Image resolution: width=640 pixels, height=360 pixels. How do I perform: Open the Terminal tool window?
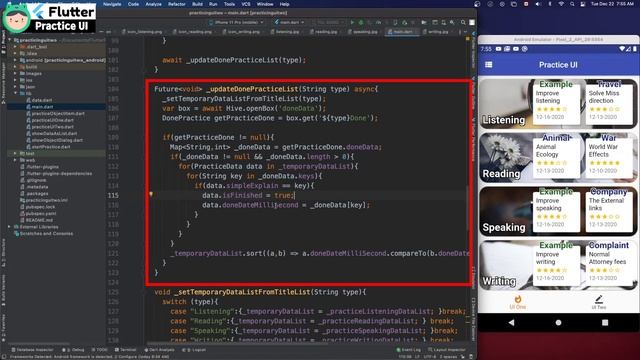pos(125,350)
